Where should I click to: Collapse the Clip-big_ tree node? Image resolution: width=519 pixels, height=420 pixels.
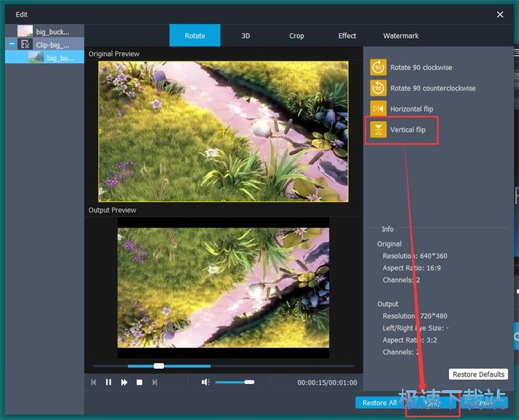12,44
